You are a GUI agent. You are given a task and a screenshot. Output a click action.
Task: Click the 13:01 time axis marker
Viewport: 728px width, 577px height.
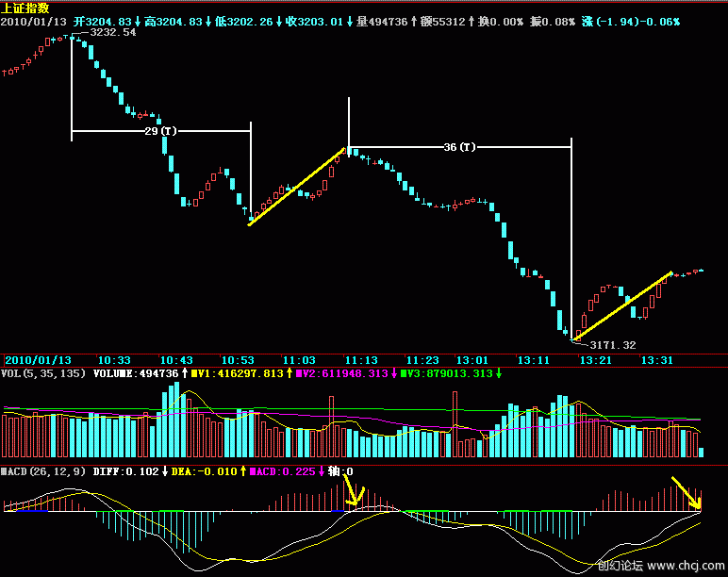pos(472,360)
